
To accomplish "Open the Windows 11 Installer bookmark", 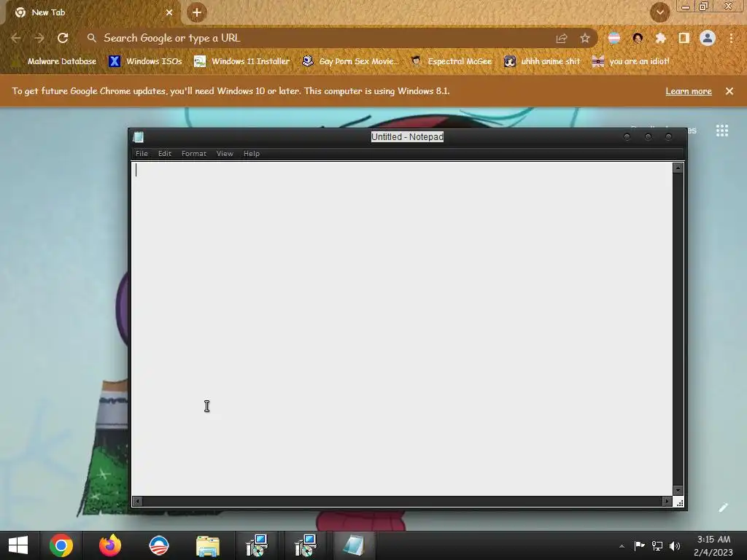I will tap(242, 61).
